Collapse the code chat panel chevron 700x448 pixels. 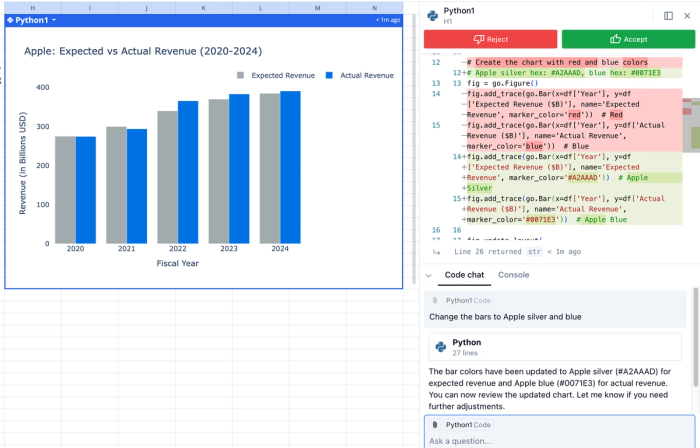pos(429,275)
